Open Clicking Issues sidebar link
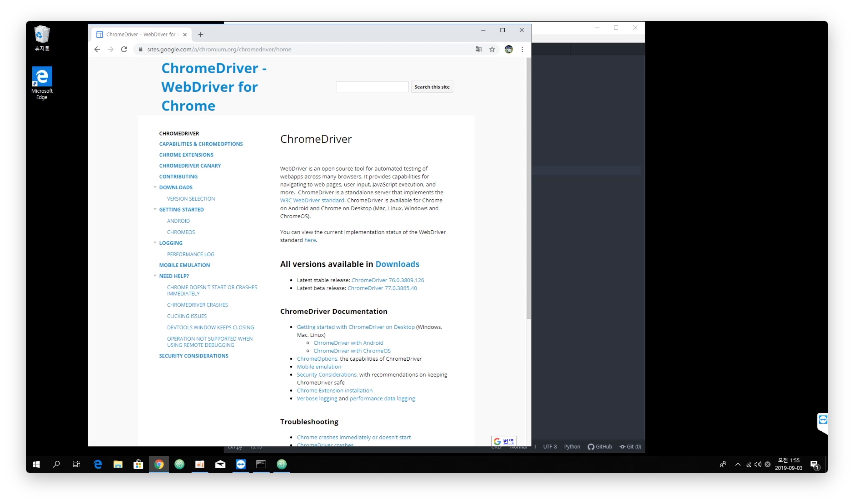Viewport: 854px width, 504px height. pos(187,316)
